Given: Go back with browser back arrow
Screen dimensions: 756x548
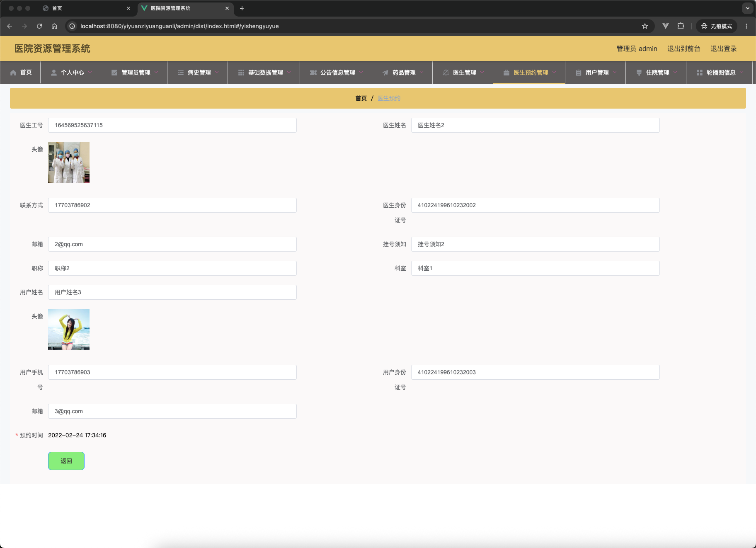Looking at the screenshot, I should click(10, 26).
